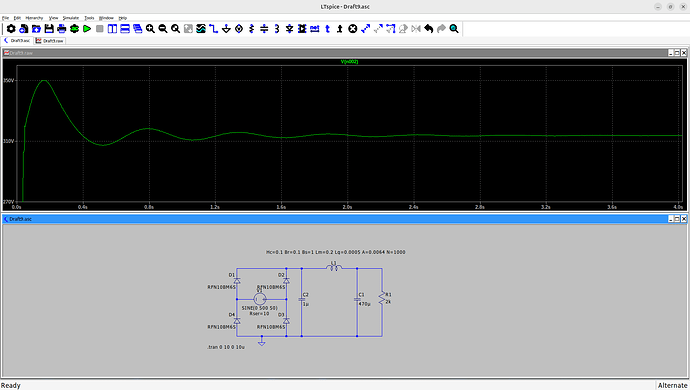Select diode D3 in the schematic
Image resolution: width=690 pixels, height=390 pixels.
[x=286, y=320]
